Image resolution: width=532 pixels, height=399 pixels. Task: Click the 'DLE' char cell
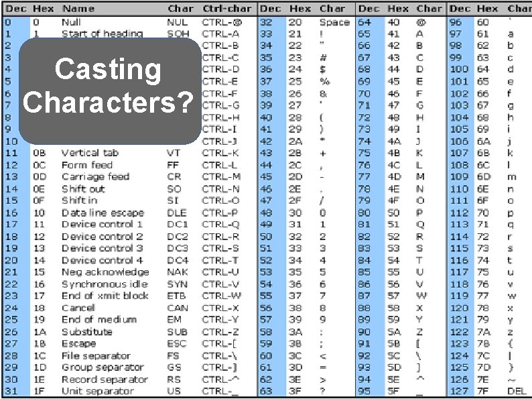(177, 213)
